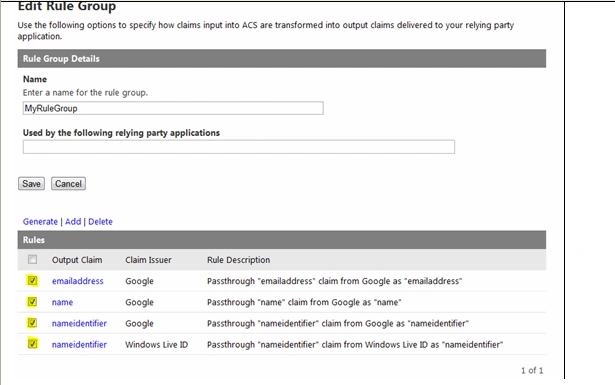This screenshot has width=615, height=385.
Task: Focus the rule group Name field
Action: [173, 108]
